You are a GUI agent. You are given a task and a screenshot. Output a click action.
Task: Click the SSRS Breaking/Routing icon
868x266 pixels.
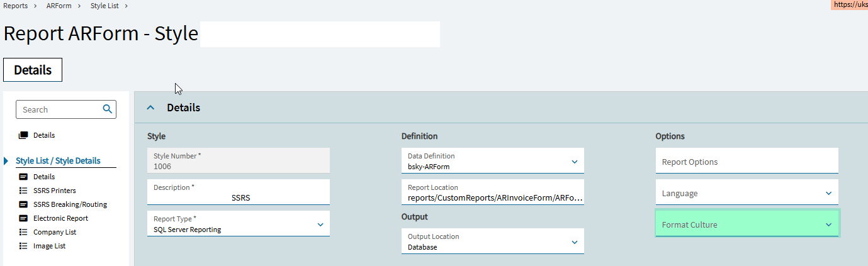[23, 204]
